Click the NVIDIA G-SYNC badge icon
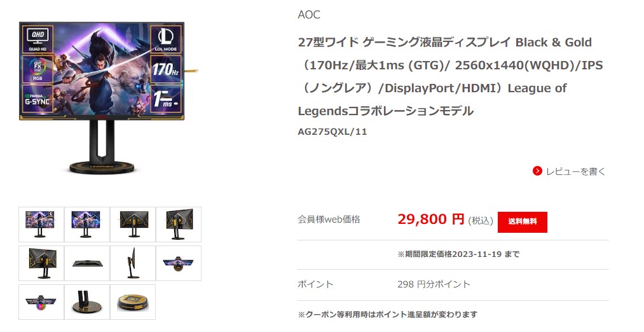Image resolution: width=644 pixels, height=332 pixels. point(38,99)
